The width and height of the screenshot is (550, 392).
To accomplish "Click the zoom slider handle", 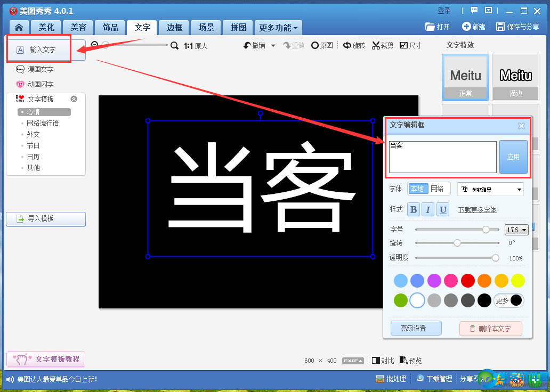I will pyautogui.click(x=105, y=45).
